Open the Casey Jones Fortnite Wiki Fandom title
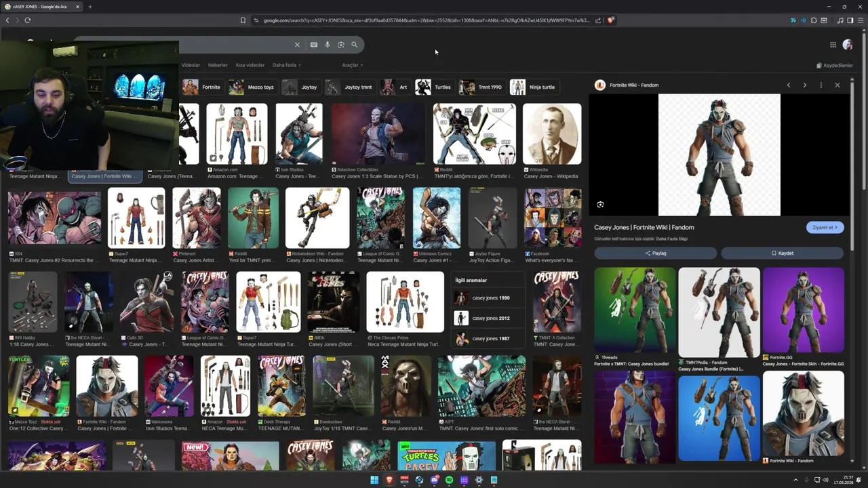 click(x=644, y=228)
